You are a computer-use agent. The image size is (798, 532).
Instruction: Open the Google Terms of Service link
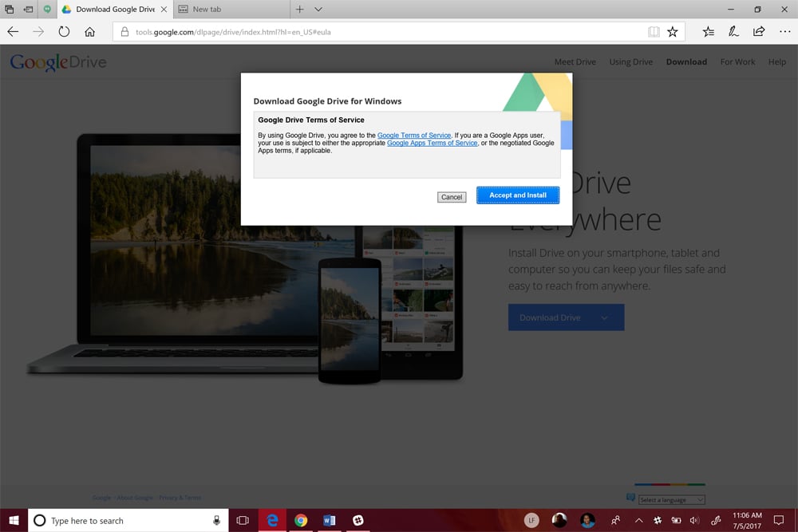(413, 136)
